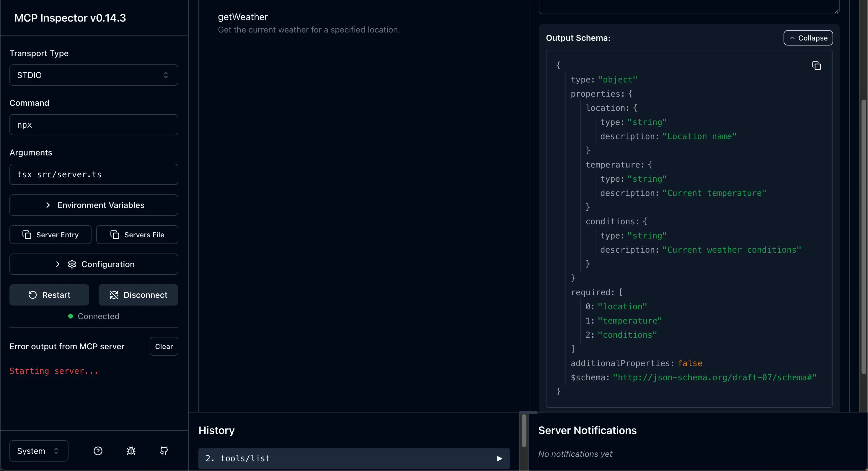Click the getWeather tool description text
The image size is (868, 471).
pos(309,30)
